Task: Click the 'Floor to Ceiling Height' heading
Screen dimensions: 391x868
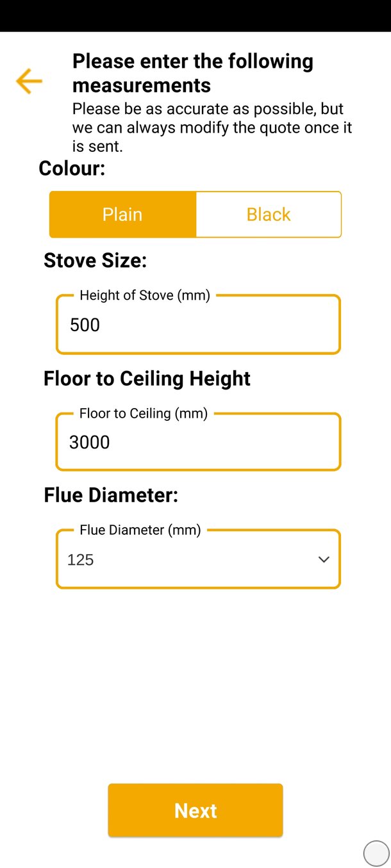Action: tap(147, 379)
